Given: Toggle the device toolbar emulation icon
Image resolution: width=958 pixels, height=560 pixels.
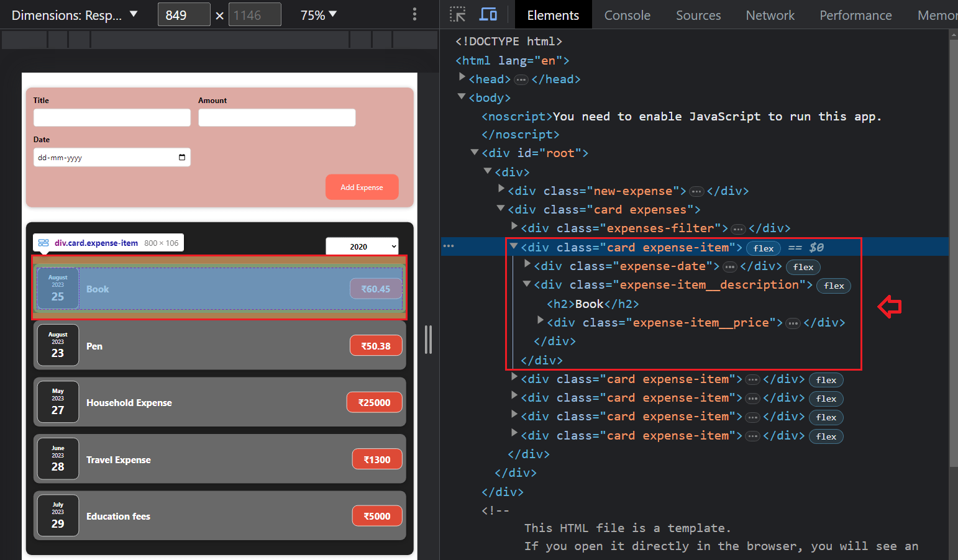Looking at the screenshot, I should click(486, 14).
